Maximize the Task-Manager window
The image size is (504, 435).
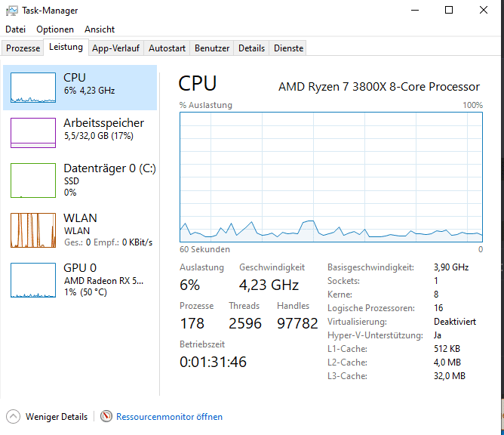[x=449, y=11]
